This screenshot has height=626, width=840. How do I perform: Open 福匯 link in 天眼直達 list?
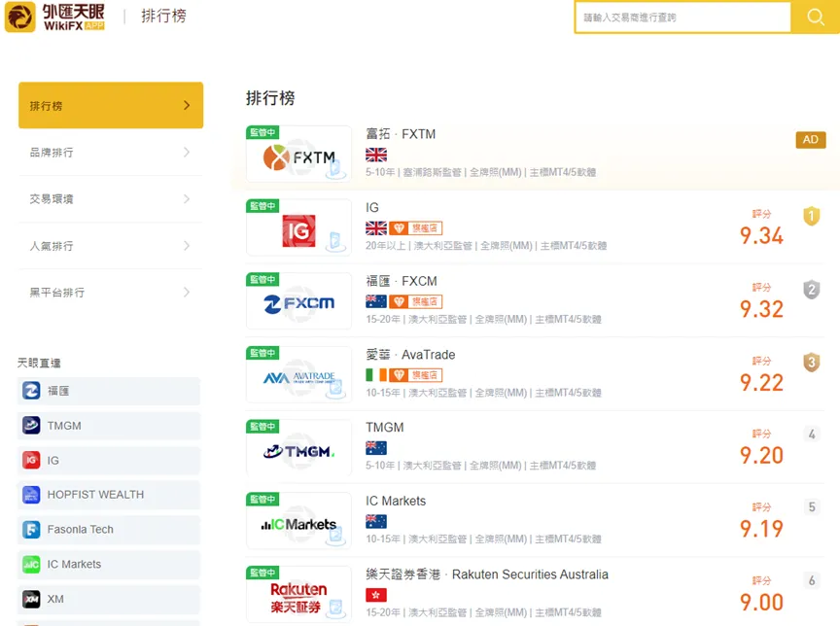click(109, 391)
